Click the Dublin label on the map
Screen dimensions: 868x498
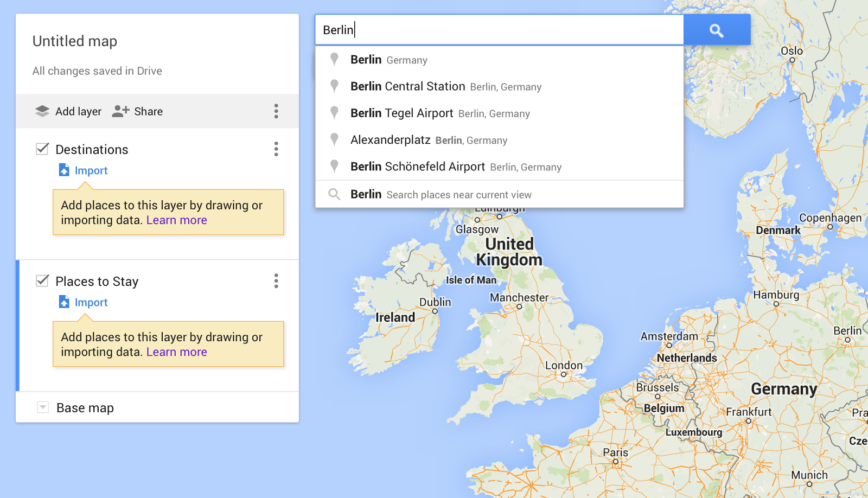click(435, 302)
